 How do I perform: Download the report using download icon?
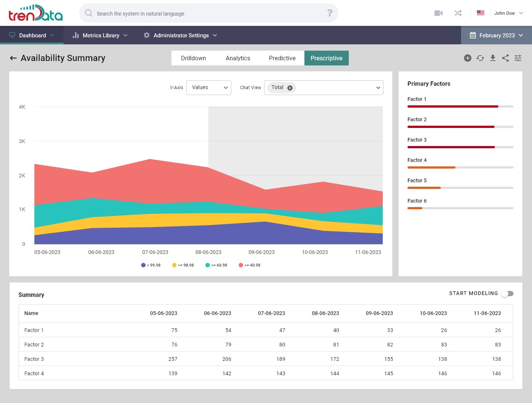[493, 58]
